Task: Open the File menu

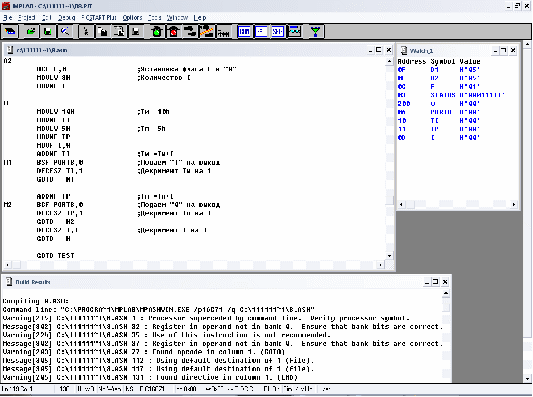Action: tap(7, 18)
